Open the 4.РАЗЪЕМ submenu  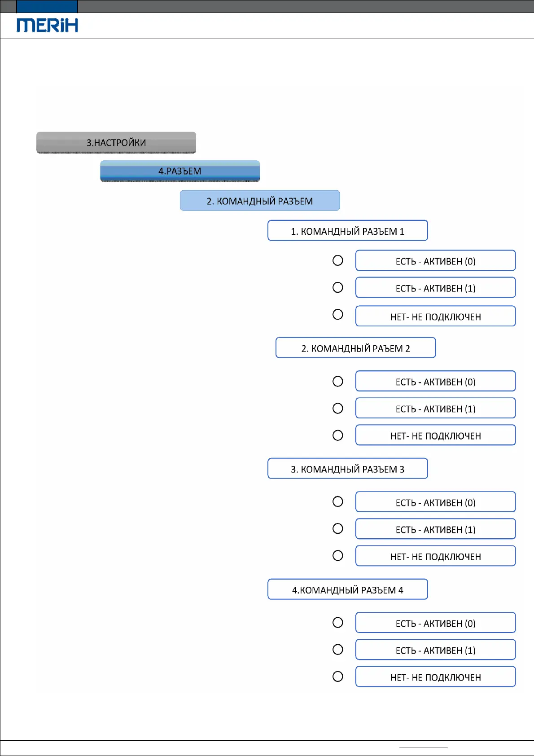[180, 171]
